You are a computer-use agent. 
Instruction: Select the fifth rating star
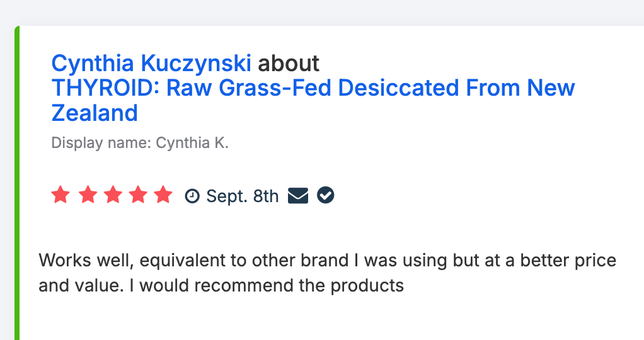coord(163,195)
